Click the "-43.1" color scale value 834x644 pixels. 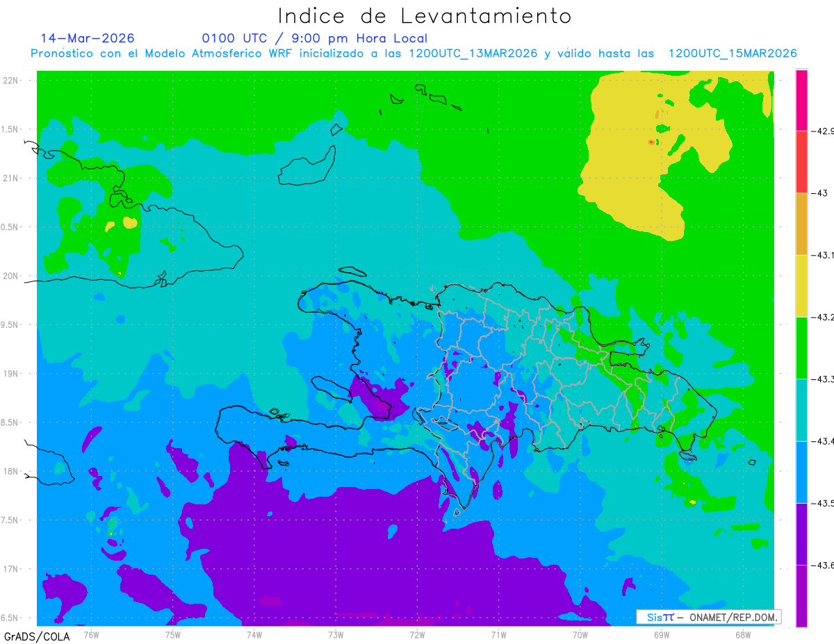[824, 255]
